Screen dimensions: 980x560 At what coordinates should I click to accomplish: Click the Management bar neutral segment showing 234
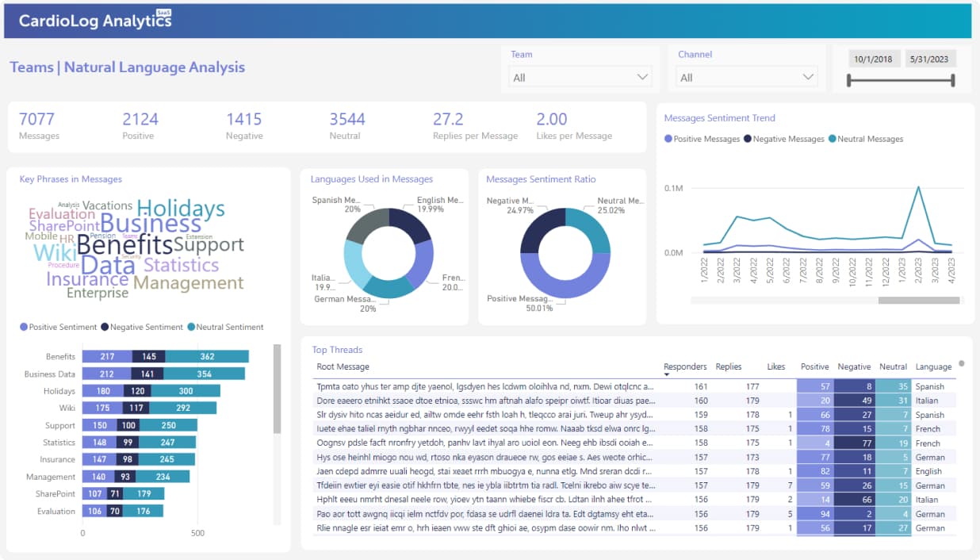coord(163,477)
